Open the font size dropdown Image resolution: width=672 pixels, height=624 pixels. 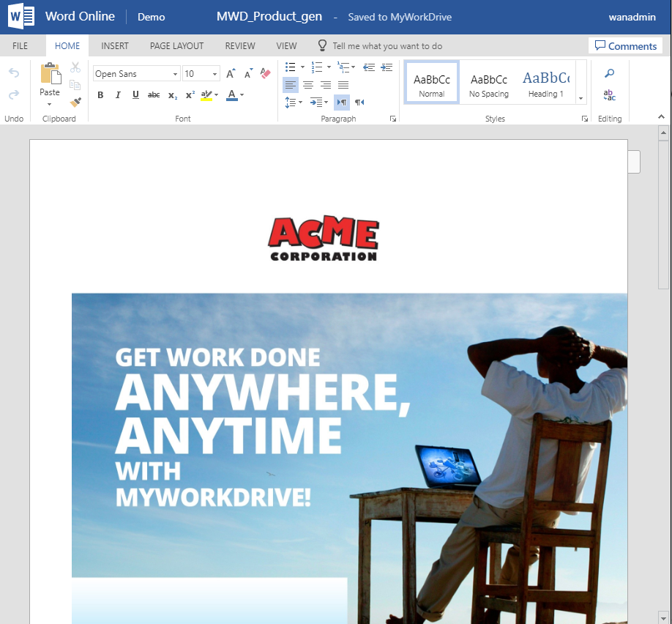[201, 73]
